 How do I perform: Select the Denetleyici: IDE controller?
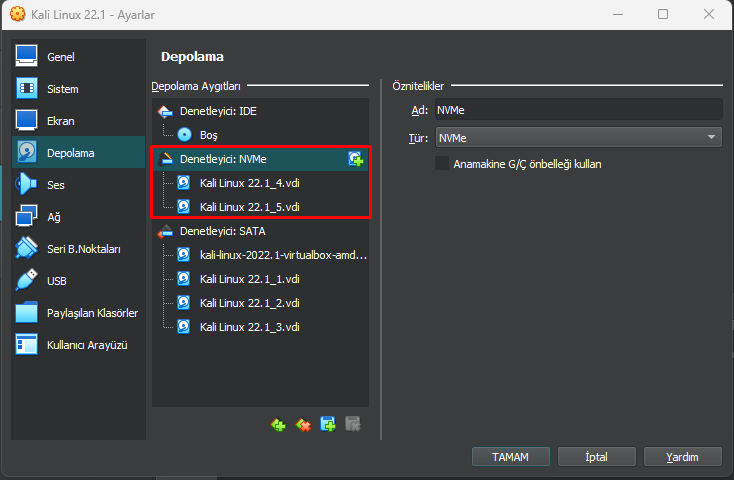[261, 111]
